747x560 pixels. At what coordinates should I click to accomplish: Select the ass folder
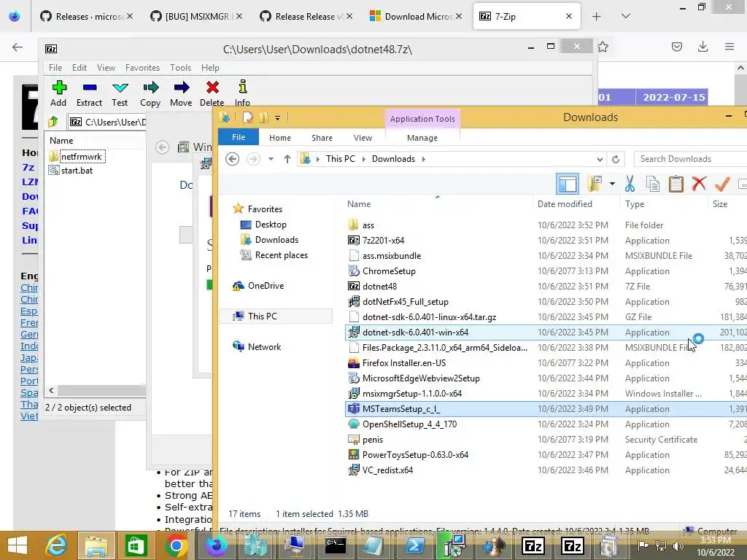click(368, 225)
